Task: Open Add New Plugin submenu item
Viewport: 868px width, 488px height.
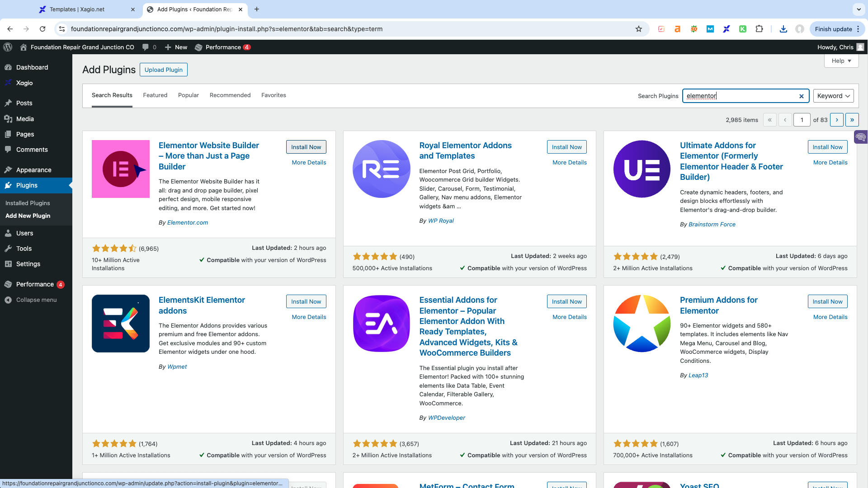Action: [x=28, y=216]
